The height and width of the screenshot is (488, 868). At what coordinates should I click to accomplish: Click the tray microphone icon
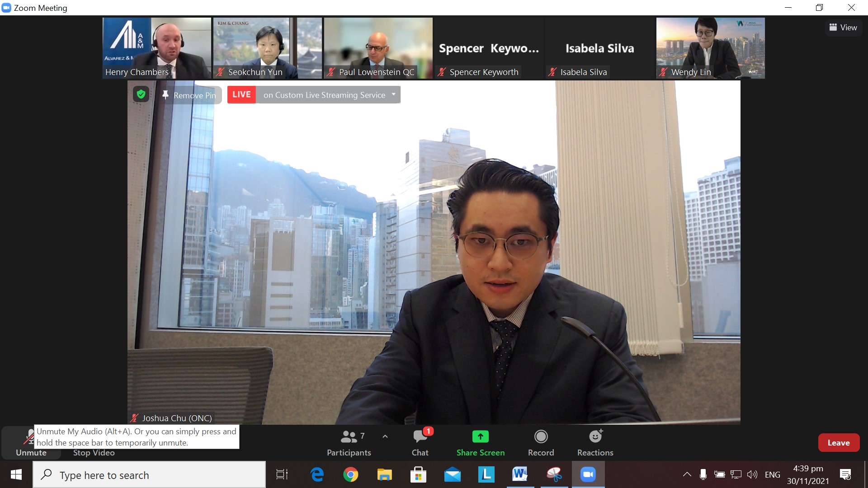pyautogui.click(x=703, y=474)
